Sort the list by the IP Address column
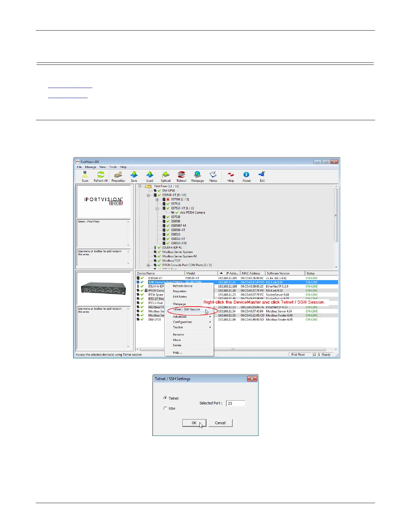The width and height of the screenshot is (411, 532). [x=229, y=273]
